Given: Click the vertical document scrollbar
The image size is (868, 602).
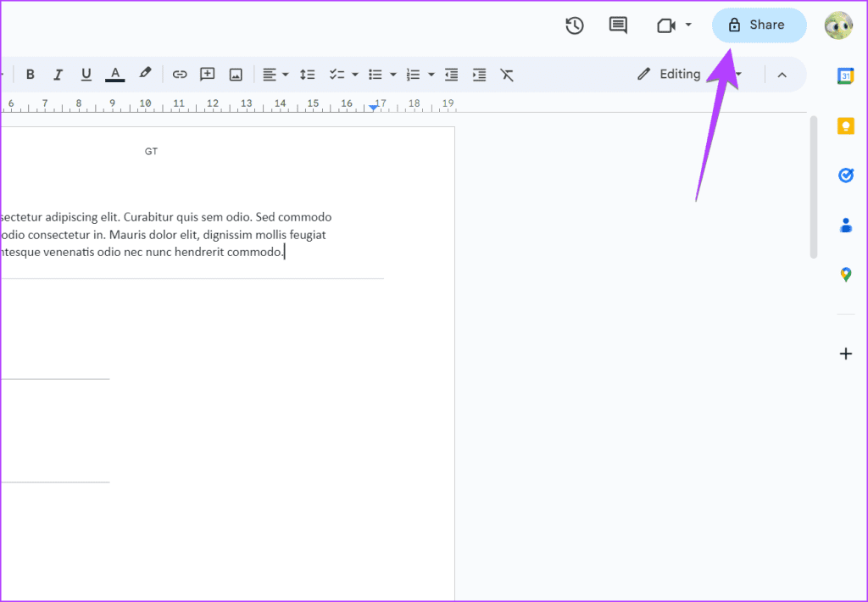Looking at the screenshot, I should pos(814,187).
